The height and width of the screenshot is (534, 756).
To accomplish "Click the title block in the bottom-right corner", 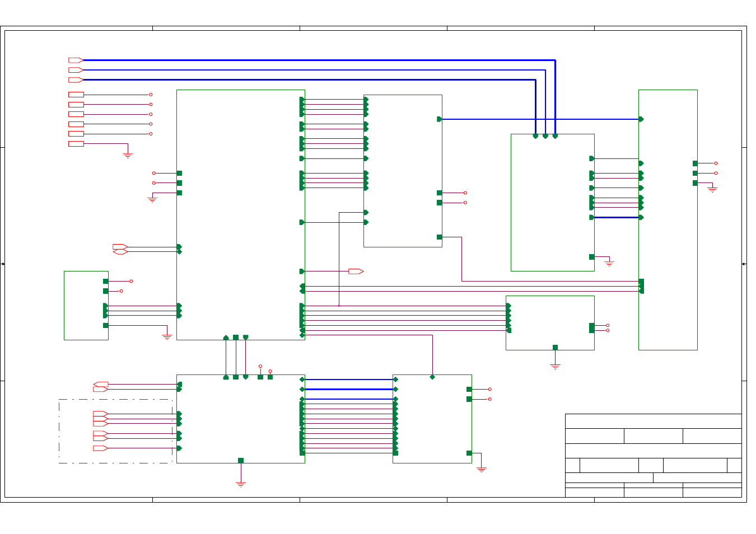I will (x=654, y=456).
